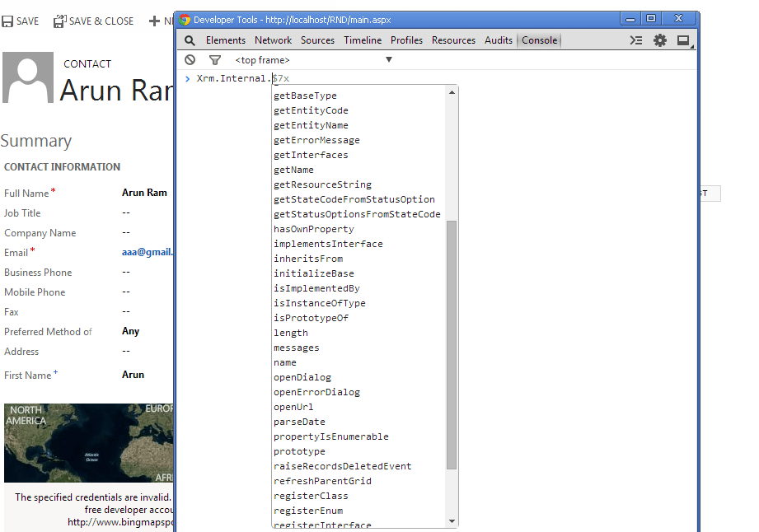Click the plus New record icon
Screen dimensions: 759x532
coord(154,21)
